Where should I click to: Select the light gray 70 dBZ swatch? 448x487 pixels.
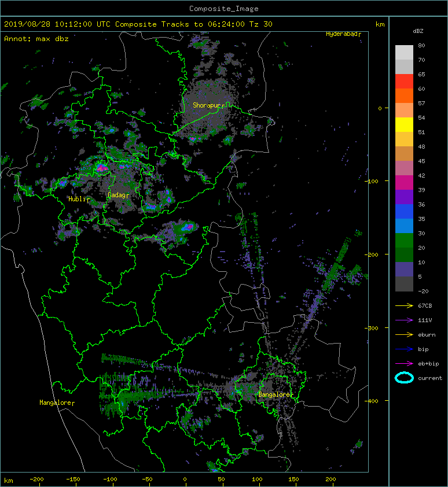[404, 53]
